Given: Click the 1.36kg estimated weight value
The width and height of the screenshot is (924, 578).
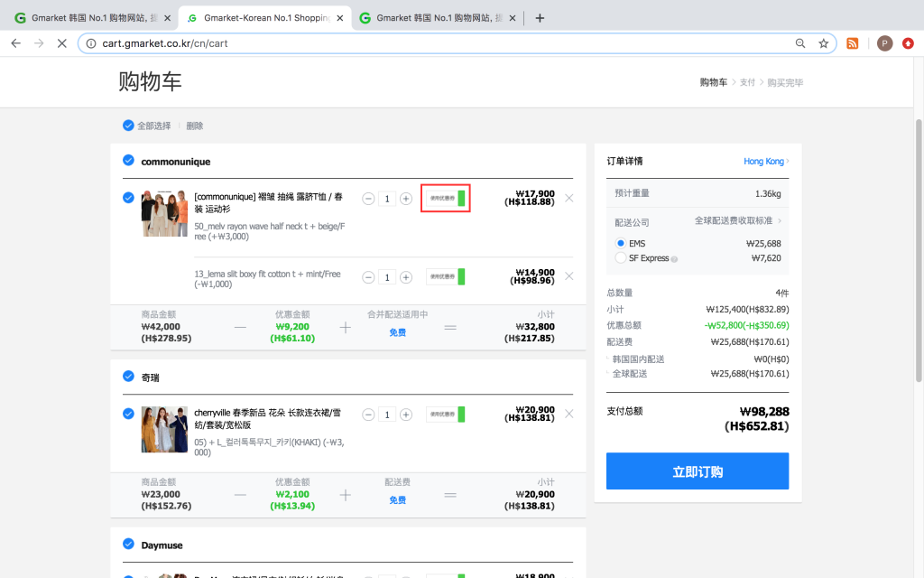Looking at the screenshot, I should click(768, 193).
